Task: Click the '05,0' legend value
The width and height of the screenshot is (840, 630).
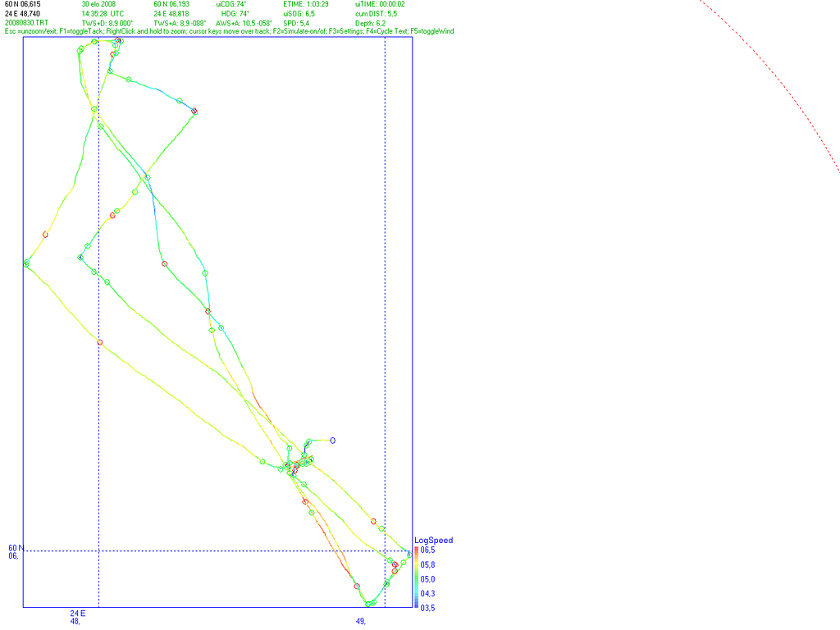Action: (427, 579)
